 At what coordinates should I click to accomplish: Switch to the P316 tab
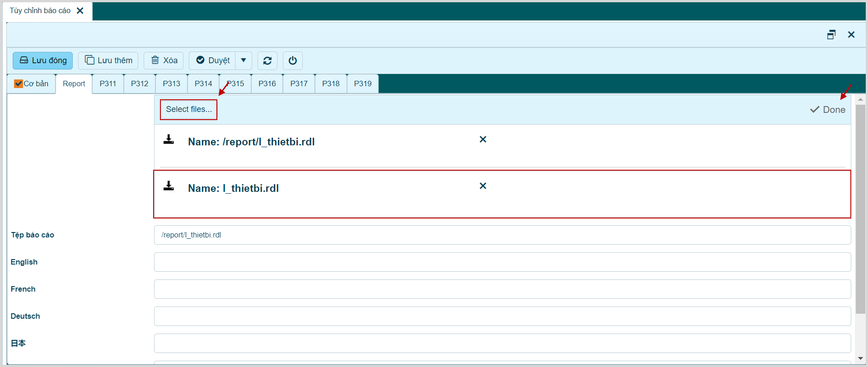coord(267,84)
